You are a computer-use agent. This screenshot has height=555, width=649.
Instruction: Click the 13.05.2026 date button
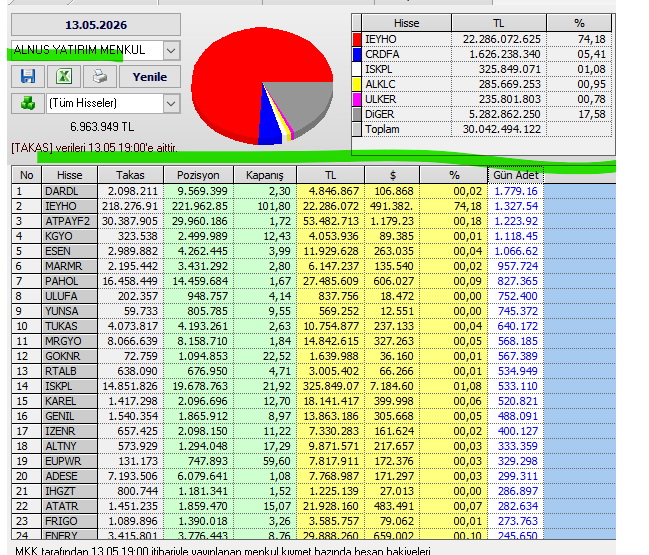(96, 25)
